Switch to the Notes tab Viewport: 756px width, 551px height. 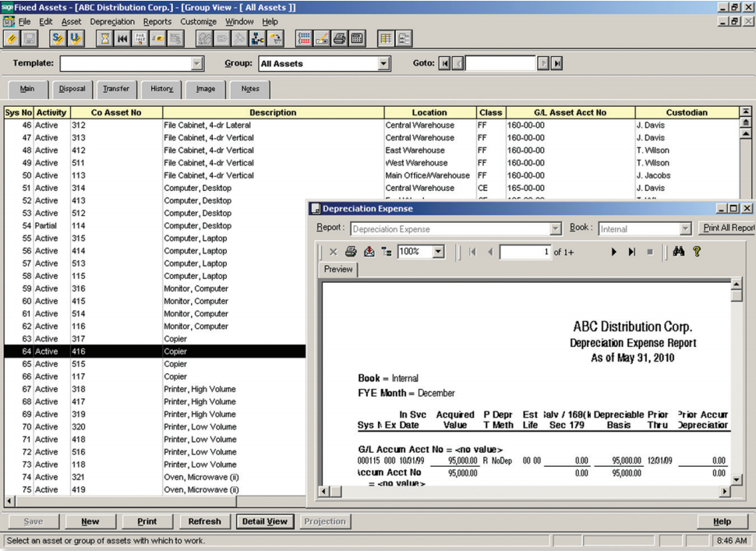click(x=250, y=89)
